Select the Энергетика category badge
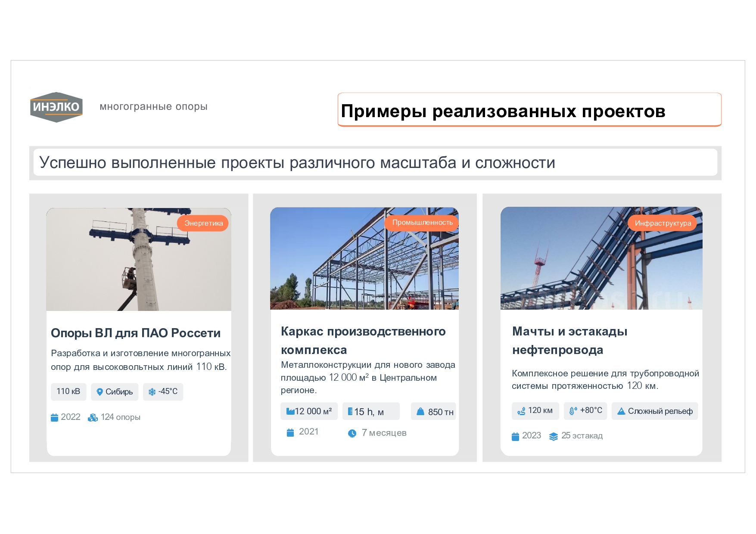756x534 pixels. [203, 223]
